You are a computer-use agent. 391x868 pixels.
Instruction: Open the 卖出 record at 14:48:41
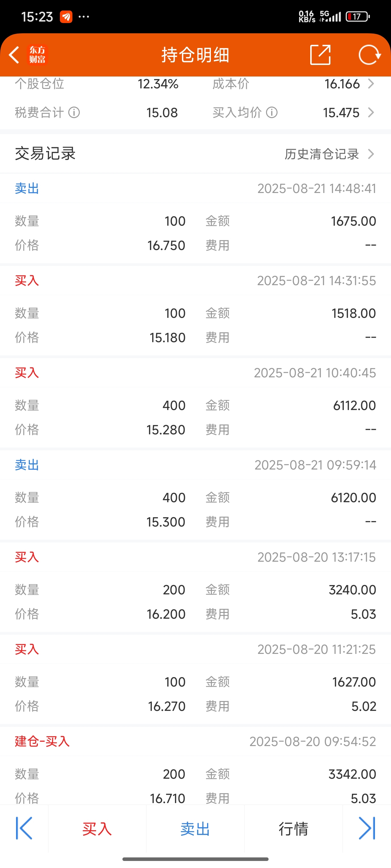[195, 219]
